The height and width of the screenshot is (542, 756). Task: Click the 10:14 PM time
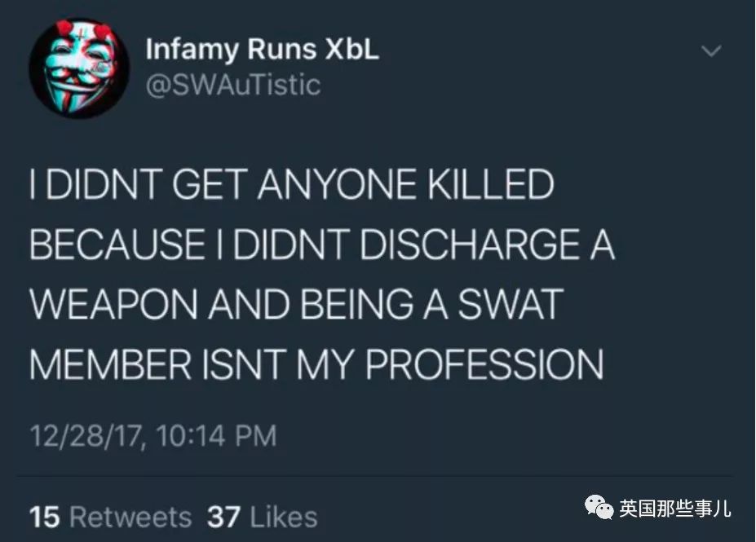pyautogui.click(x=216, y=436)
